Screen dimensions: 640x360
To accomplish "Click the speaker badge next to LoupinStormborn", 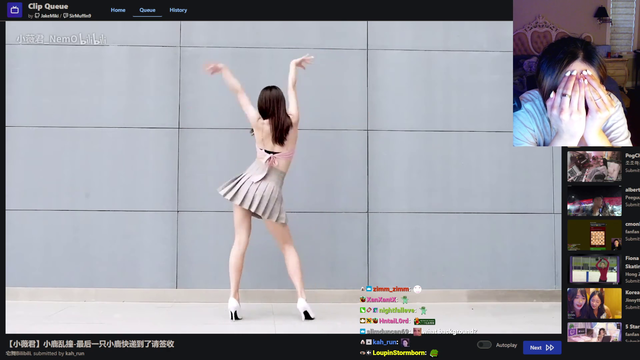I will pos(369,353).
